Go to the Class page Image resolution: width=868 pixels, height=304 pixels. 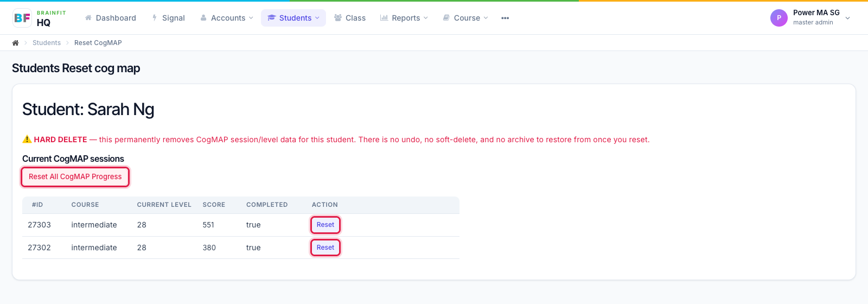click(350, 18)
